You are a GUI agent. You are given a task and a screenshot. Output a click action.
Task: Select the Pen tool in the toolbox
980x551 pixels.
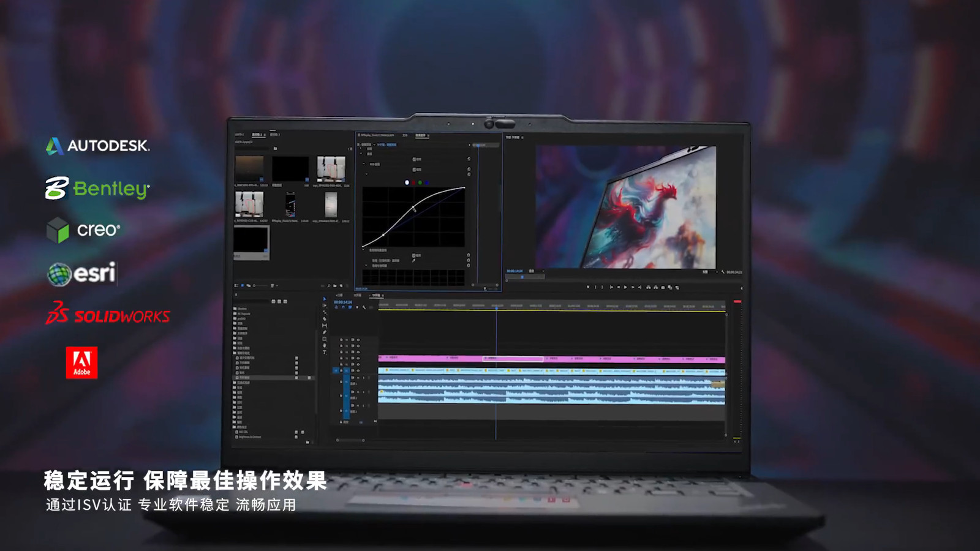point(325,332)
